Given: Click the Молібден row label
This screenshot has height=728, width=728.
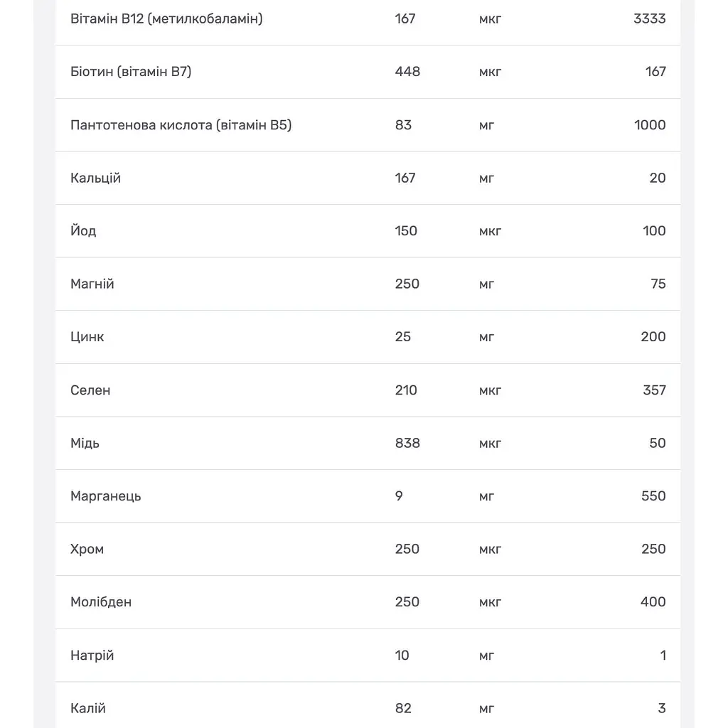Looking at the screenshot, I should click(x=101, y=602).
